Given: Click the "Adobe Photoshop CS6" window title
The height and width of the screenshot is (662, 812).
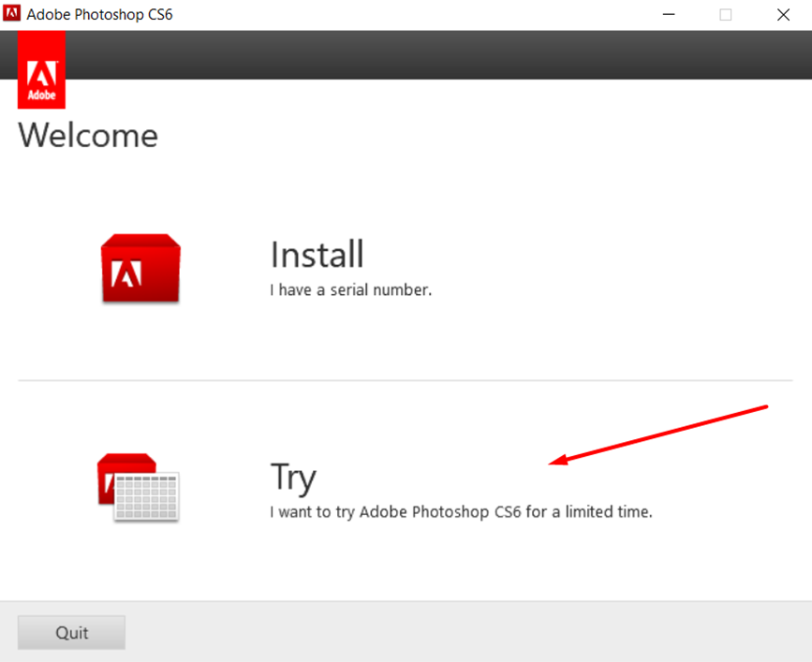Looking at the screenshot, I should 99,14.
